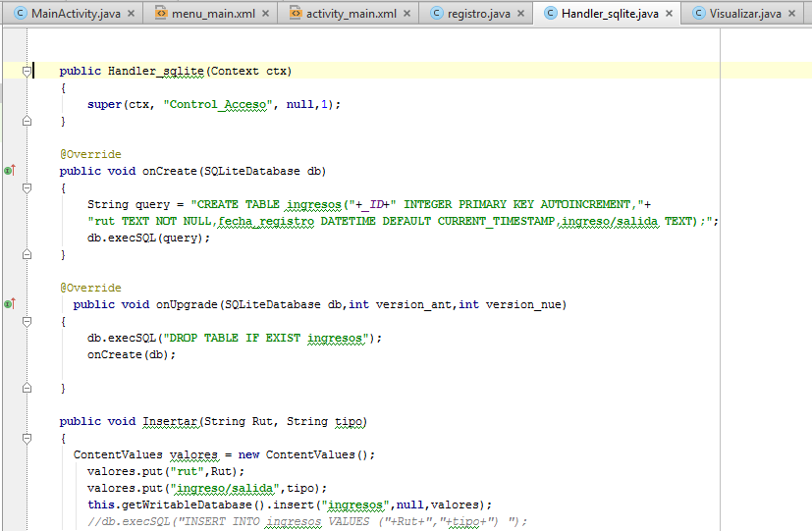Click the onCreate(db); call inside onUpgrade
Viewport: 812px width, 531px height.
pyautogui.click(x=132, y=355)
